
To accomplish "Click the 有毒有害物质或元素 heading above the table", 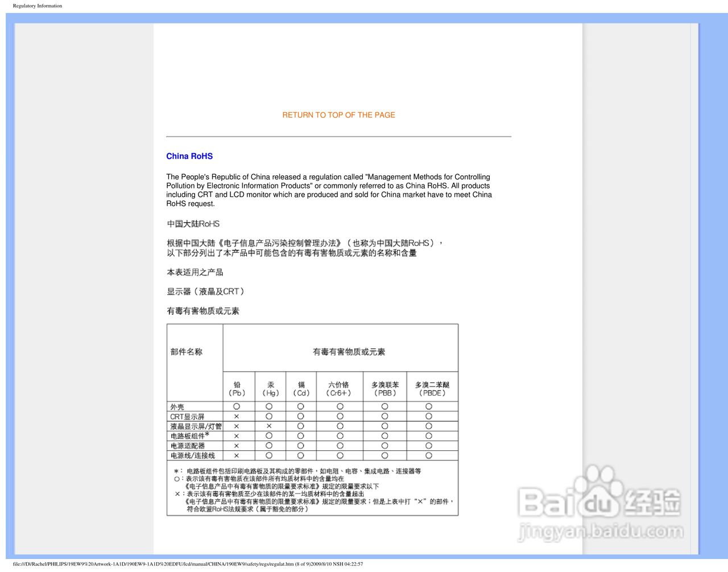I will coord(203,311).
